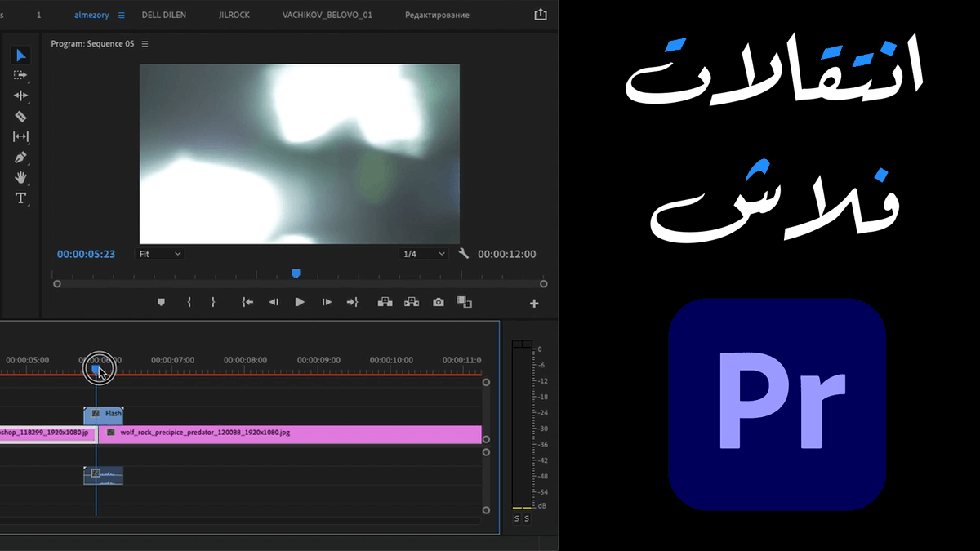Select the Type tool

[21, 198]
